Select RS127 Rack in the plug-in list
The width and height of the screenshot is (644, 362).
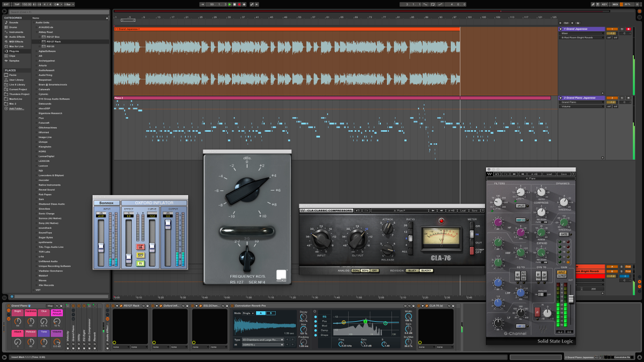click(x=53, y=41)
